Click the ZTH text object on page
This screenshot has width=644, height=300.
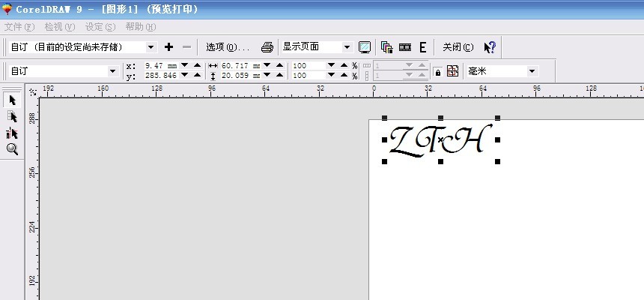coord(441,140)
